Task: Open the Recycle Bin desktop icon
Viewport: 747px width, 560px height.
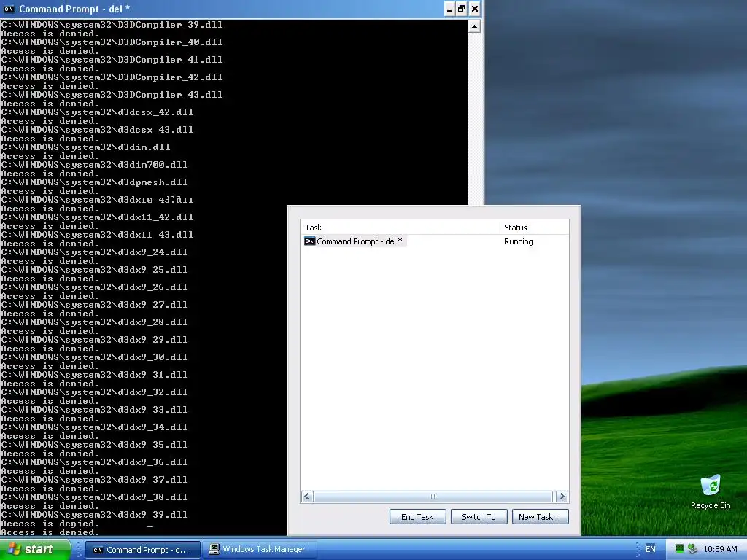Action: [711, 492]
